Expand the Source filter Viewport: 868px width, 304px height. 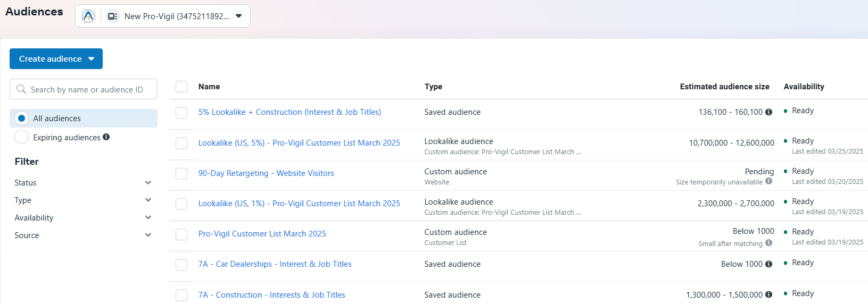[84, 235]
